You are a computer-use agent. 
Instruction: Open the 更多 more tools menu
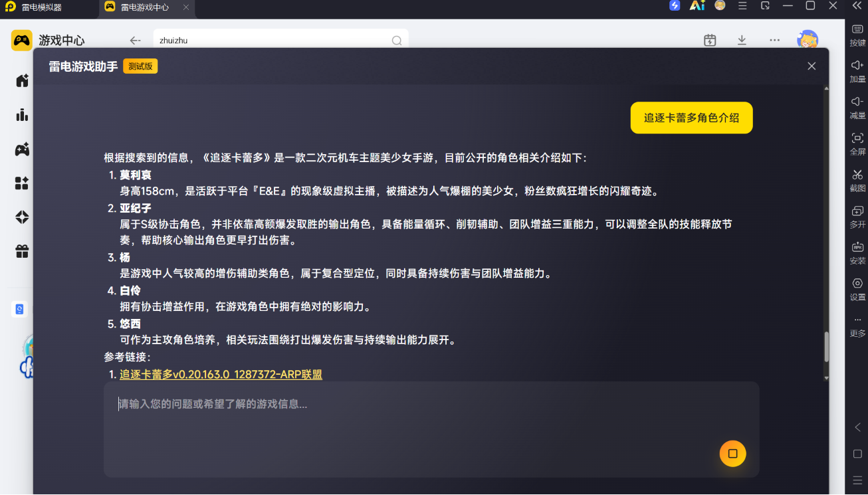coord(857,327)
